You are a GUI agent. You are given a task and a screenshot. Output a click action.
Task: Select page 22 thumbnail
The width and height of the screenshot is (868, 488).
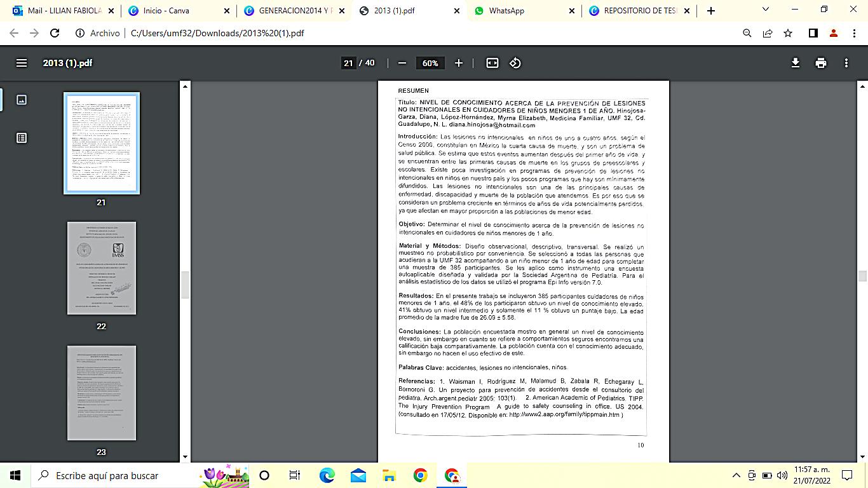tap(102, 268)
